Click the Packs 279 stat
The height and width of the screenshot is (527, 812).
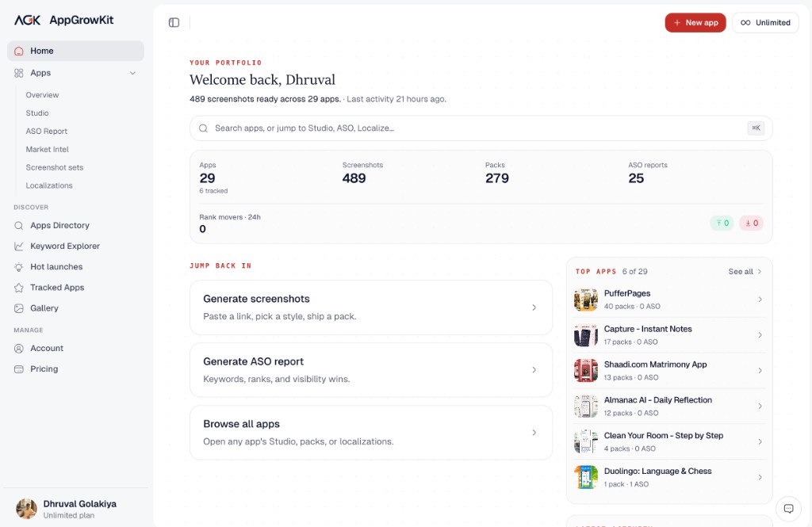496,178
